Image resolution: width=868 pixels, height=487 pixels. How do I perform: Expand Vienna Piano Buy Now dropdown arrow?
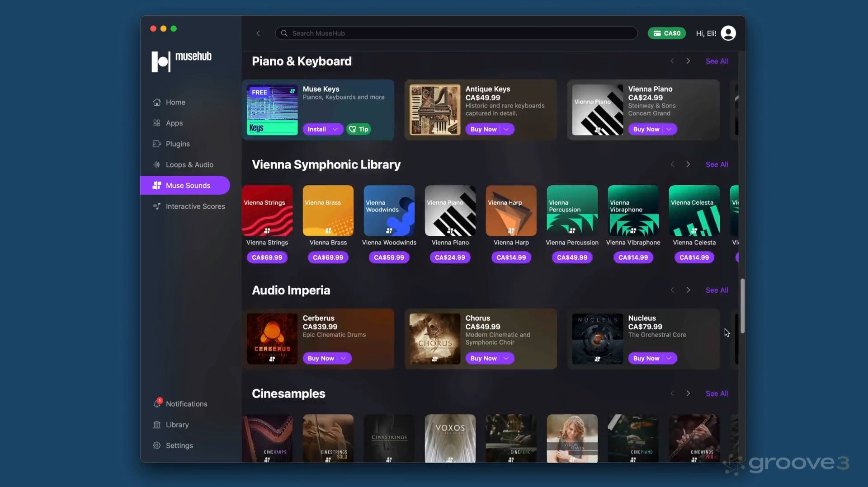coord(669,129)
